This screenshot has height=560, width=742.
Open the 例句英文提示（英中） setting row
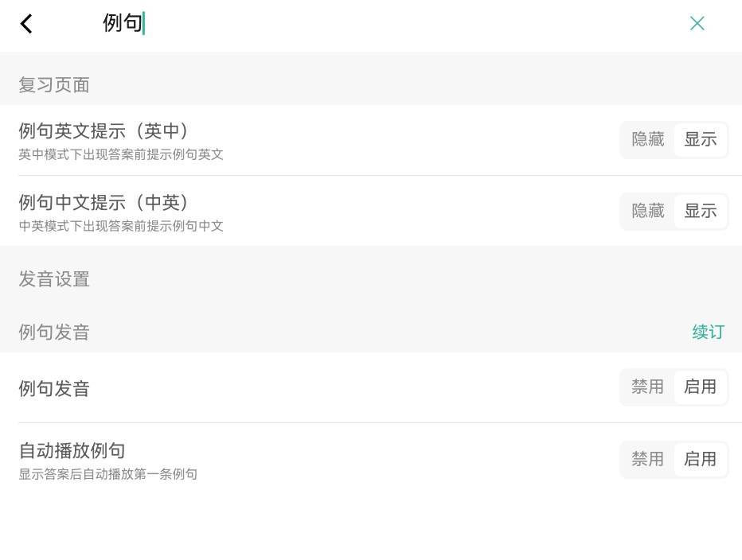point(103,131)
